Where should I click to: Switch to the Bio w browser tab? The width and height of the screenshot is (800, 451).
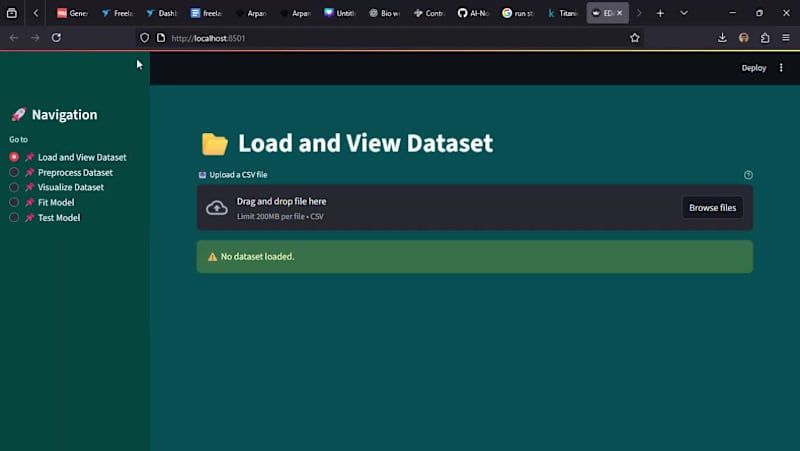tap(384, 13)
